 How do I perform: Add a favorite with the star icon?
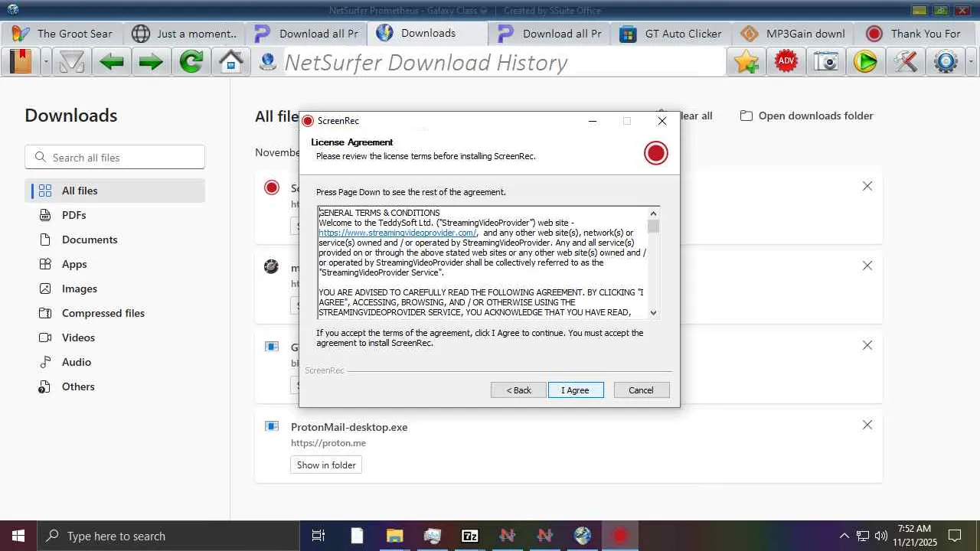(x=746, y=61)
